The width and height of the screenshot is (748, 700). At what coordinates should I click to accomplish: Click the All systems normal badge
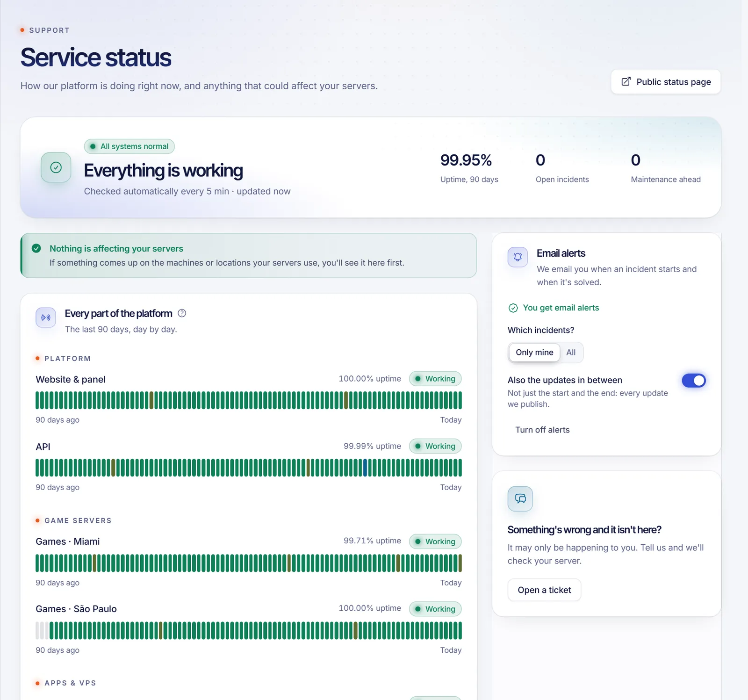tap(129, 146)
